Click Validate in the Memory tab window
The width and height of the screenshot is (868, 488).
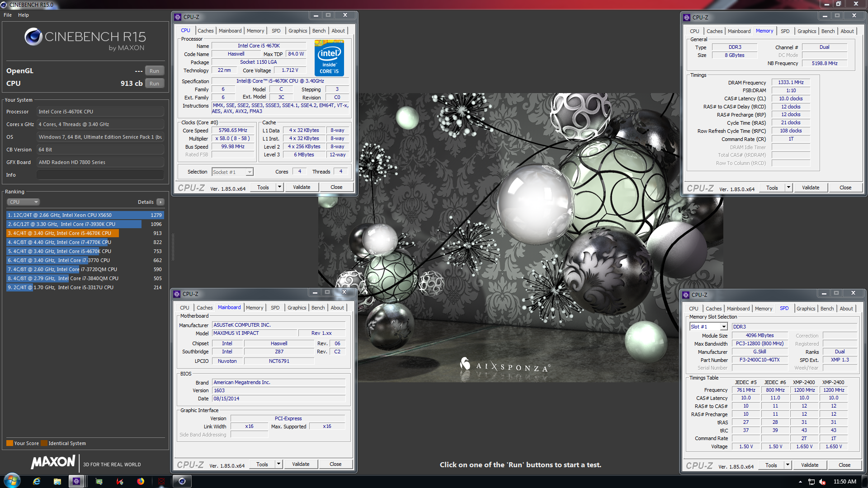(x=811, y=188)
